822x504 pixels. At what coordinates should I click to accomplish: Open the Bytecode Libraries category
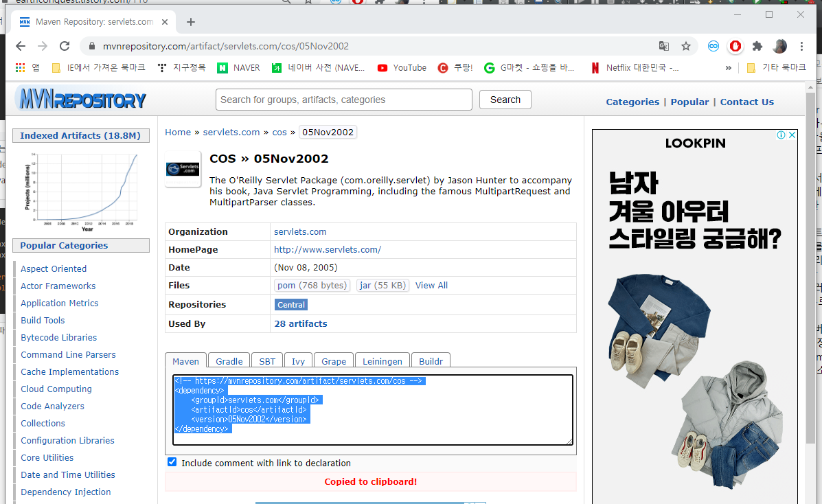click(x=59, y=337)
